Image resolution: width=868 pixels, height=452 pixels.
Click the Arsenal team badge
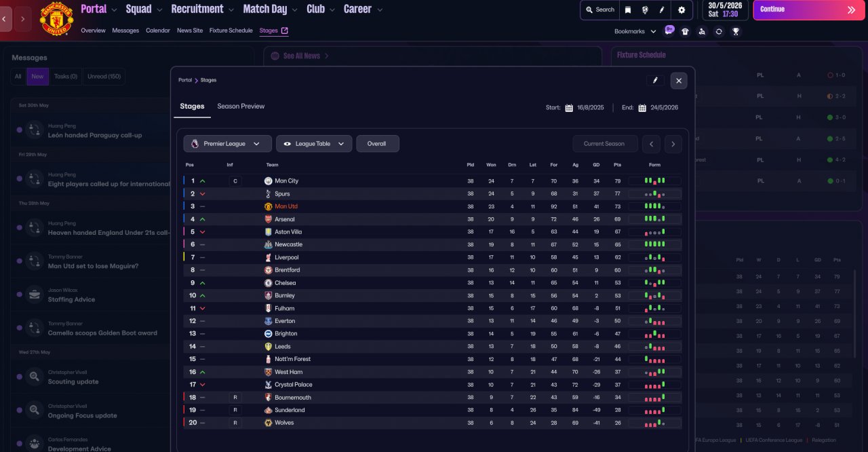coord(268,219)
